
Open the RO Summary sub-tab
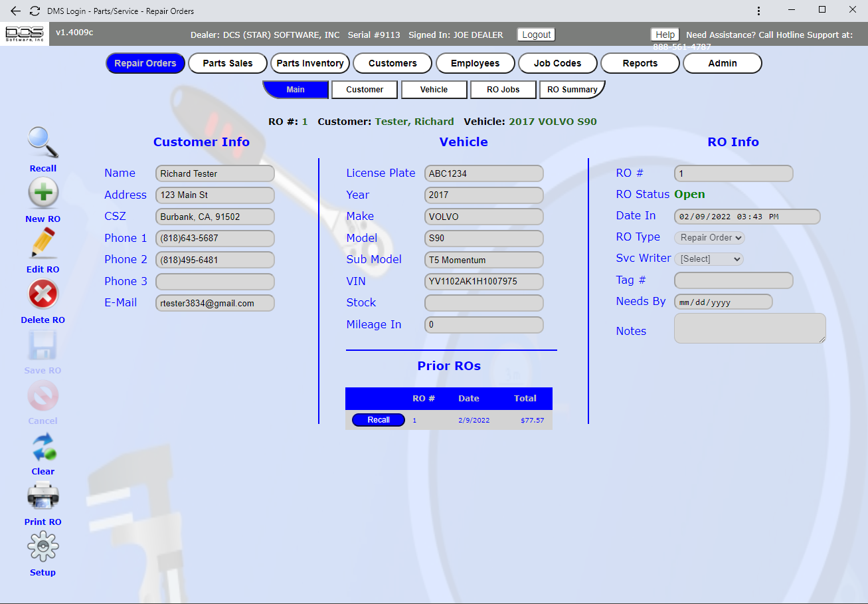572,90
